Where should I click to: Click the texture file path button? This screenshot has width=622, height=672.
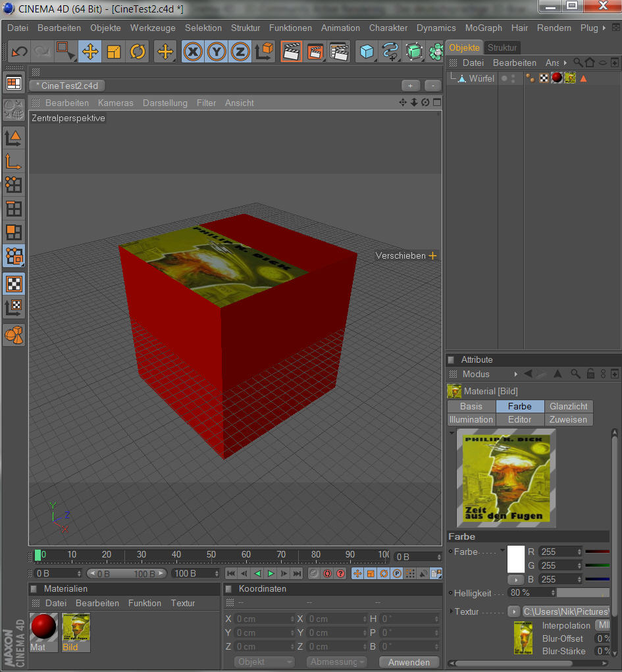coord(566,611)
